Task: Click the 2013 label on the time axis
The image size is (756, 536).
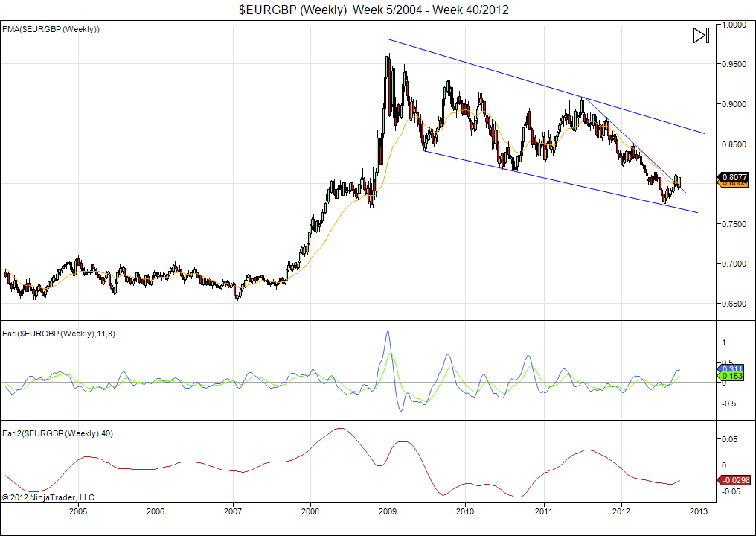Action: coord(698,511)
